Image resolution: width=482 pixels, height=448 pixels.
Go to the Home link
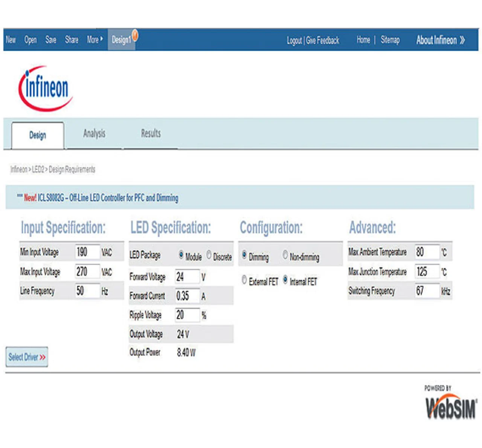[x=363, y=40]
